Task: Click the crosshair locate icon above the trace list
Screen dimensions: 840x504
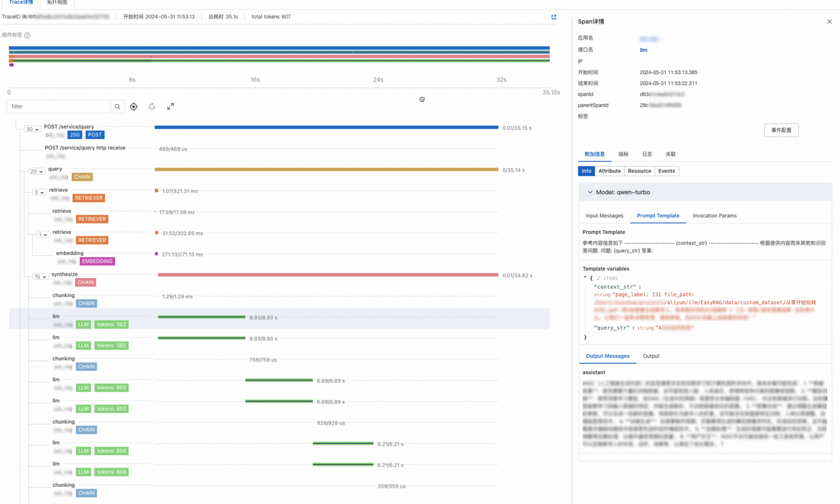Action: [133, 106]
